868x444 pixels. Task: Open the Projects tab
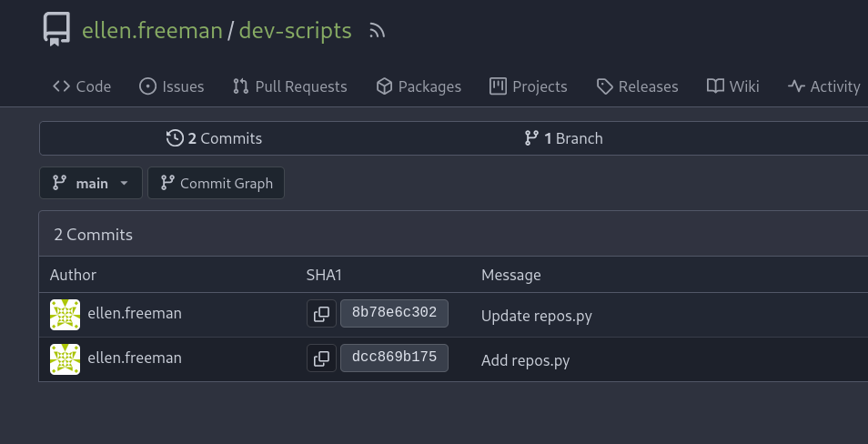coord(528,86)
